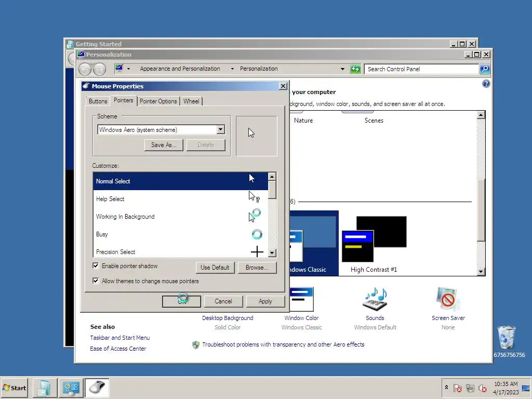This screenshot has width=532, height=399.
Task: Select the Windows Classic theme
Action: pyautogui.click(x=314, y=243)
